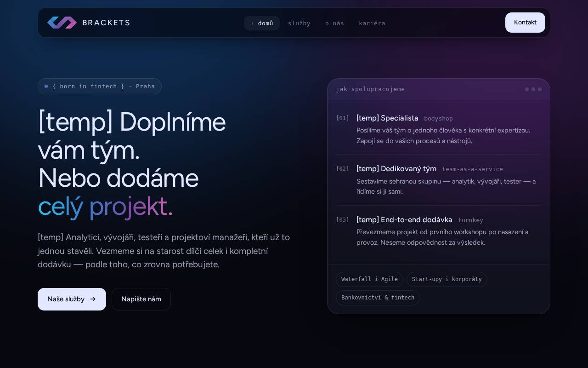Click the BRACKETS brand name text
Image resolution: width=588 pixels, height=368 pixels.
106,23
